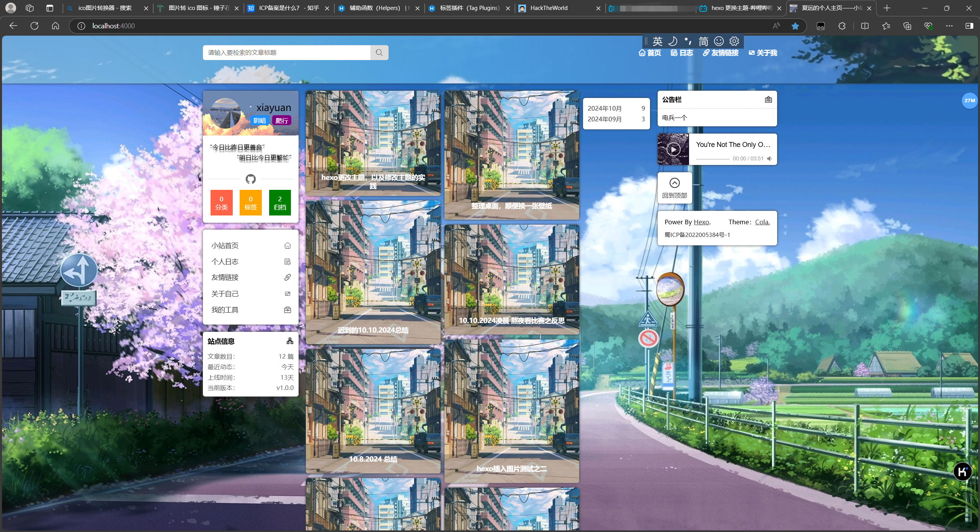The image size is (980, 532).
Task: Open the 日志 link in top navigation
Action: point(682,53)
